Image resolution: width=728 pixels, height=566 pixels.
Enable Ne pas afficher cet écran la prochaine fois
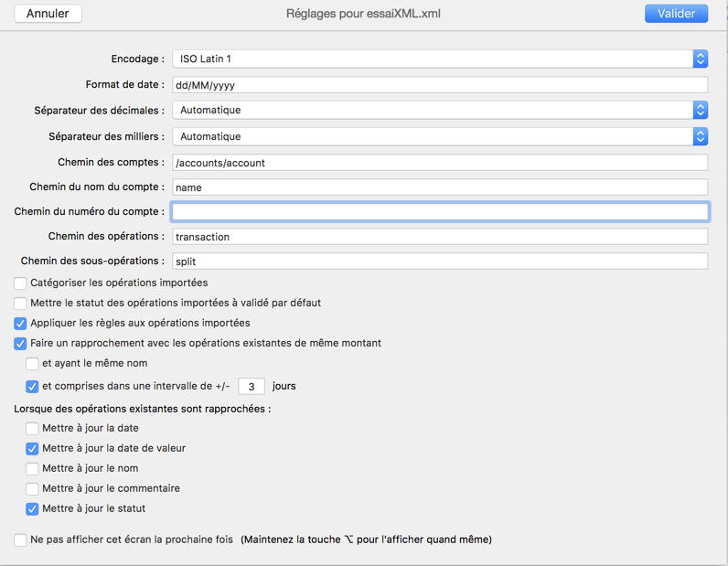[x=20, y=540]
